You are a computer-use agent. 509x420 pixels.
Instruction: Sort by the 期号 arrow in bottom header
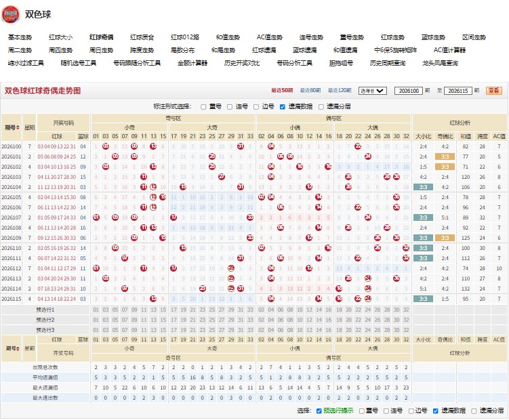coord(18,349)
